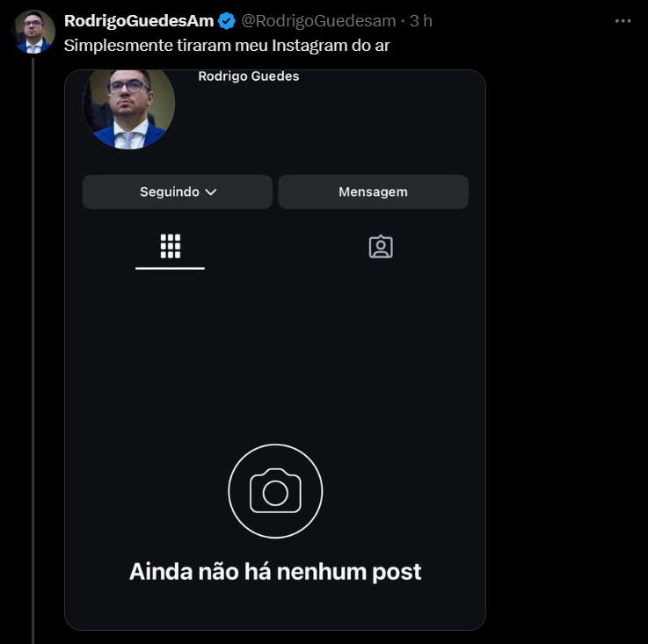Open the tweet author's small avatar
Screen dimensions: 648x644
[33, 33]
